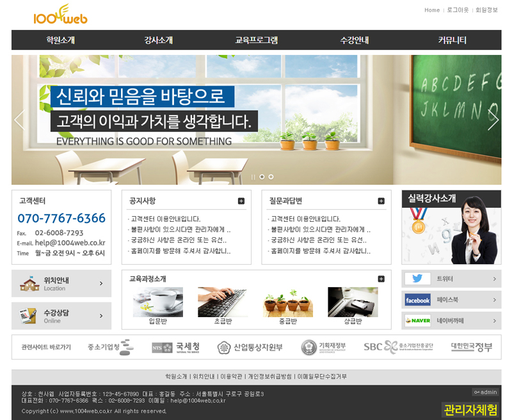Click the 로그아웃 link
The image size is (512, 420).
click(457, 10)
